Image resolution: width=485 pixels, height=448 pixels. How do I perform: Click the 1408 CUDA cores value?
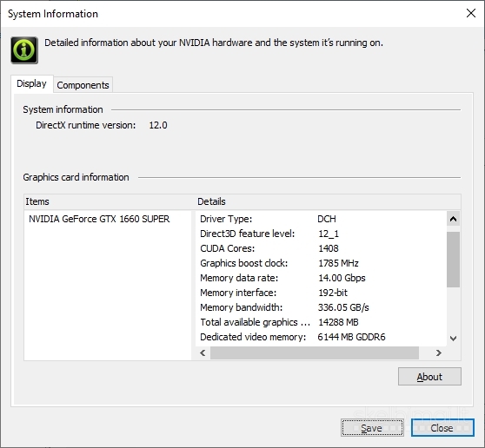329,248
